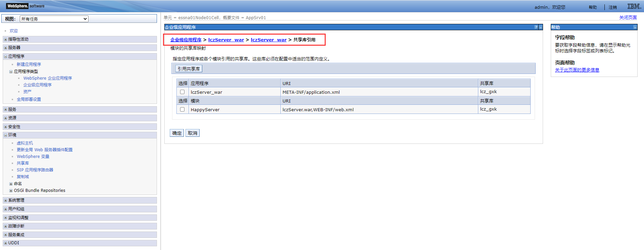Click the IBM logo
This screenshot has height=250, width=644.
[x=634, y=6]
